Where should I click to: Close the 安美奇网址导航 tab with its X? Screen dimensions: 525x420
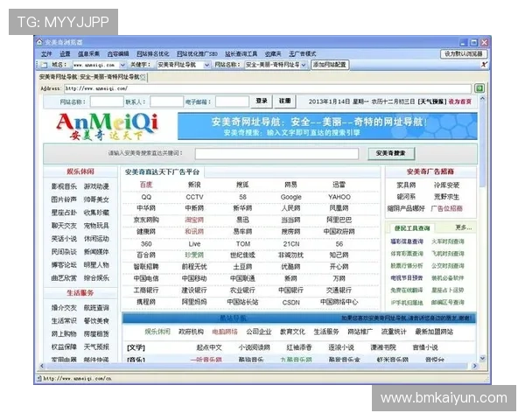coord(143,77)
